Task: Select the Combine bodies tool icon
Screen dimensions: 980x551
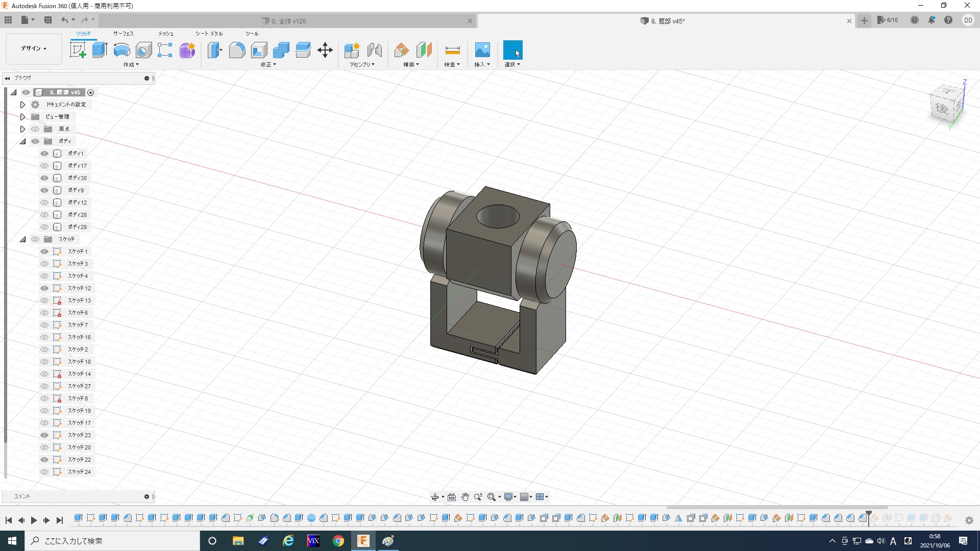Action: click(281, 50)
